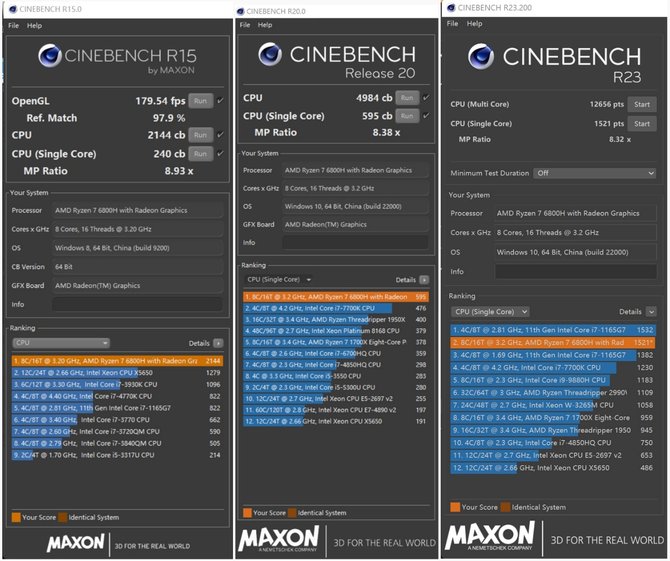Select Xeon W-3265M row in R23 ranking

[553, 405]
